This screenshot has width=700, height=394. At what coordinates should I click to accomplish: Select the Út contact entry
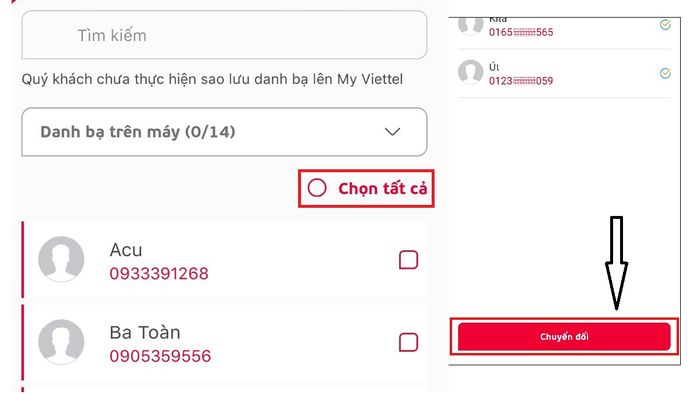564,73
